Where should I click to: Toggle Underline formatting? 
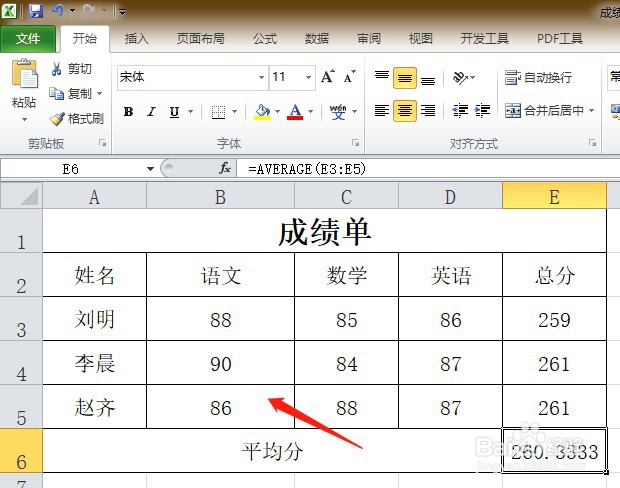click(174, 112)
